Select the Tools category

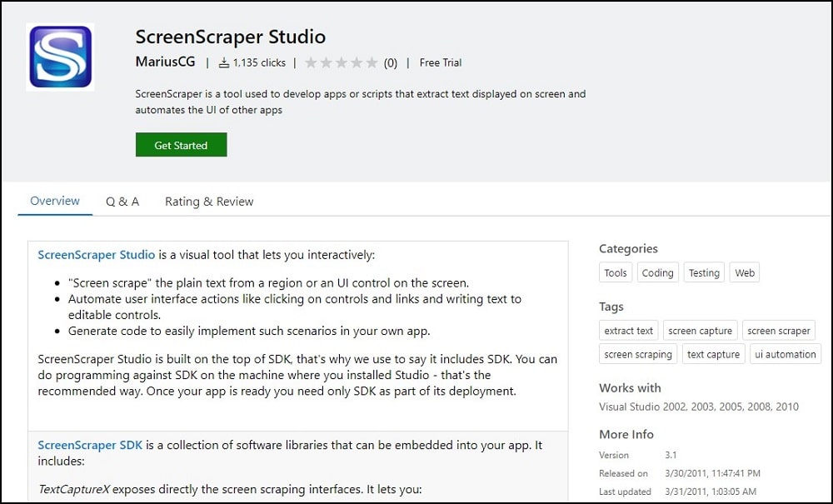616,272
